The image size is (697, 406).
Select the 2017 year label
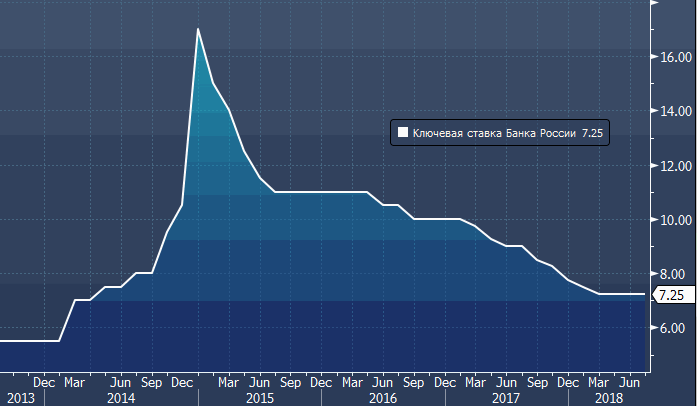click(507, 398)
